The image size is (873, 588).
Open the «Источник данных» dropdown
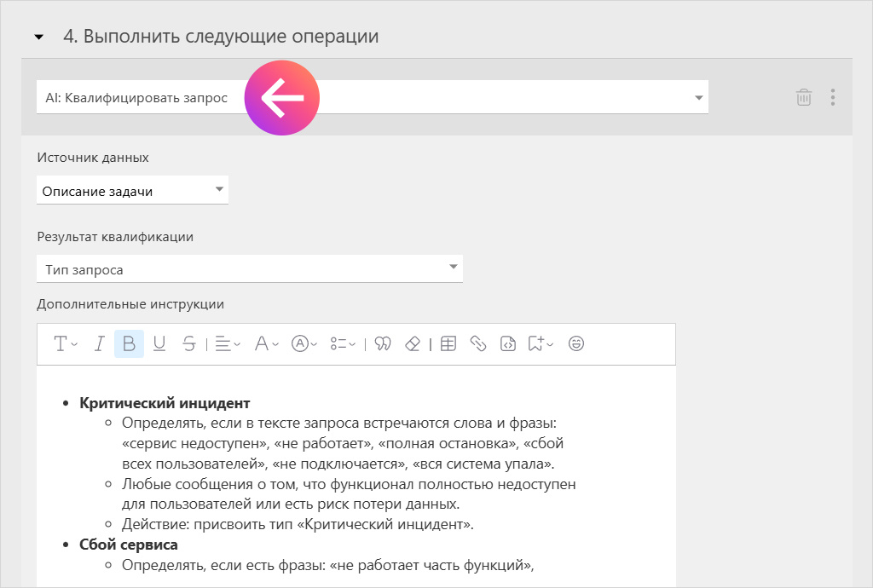(x=132, y=189)
